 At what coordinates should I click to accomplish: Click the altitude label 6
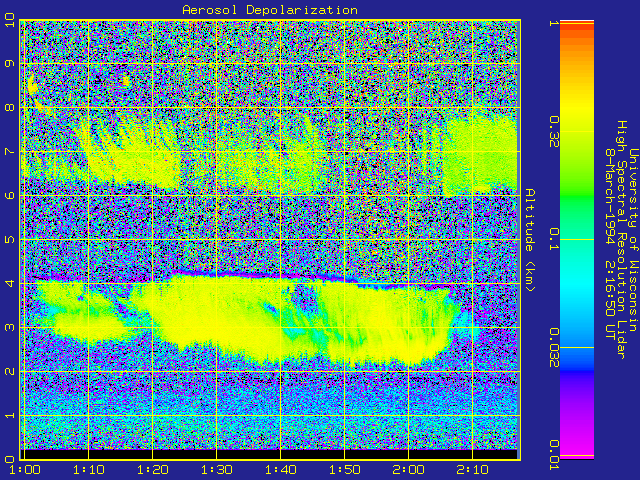pos(9,196)
